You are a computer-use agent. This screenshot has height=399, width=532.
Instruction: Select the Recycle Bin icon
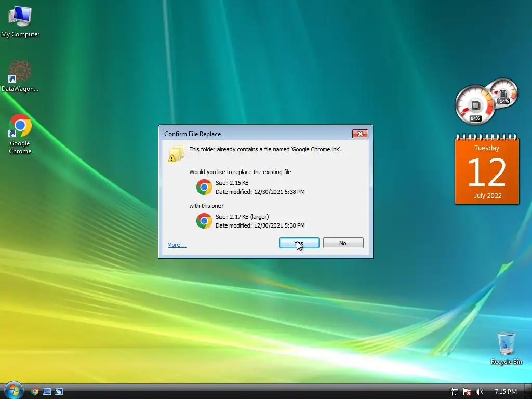506,348
